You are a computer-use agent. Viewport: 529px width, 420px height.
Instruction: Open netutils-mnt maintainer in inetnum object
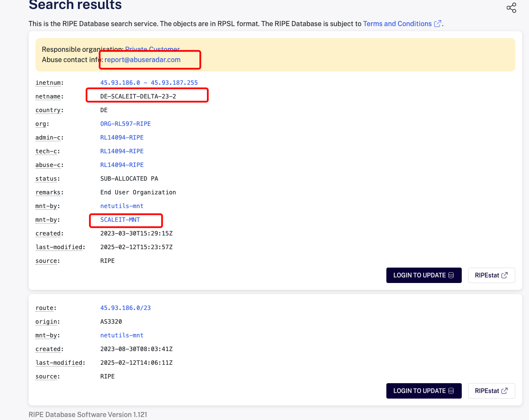click(x=122, y=206)
